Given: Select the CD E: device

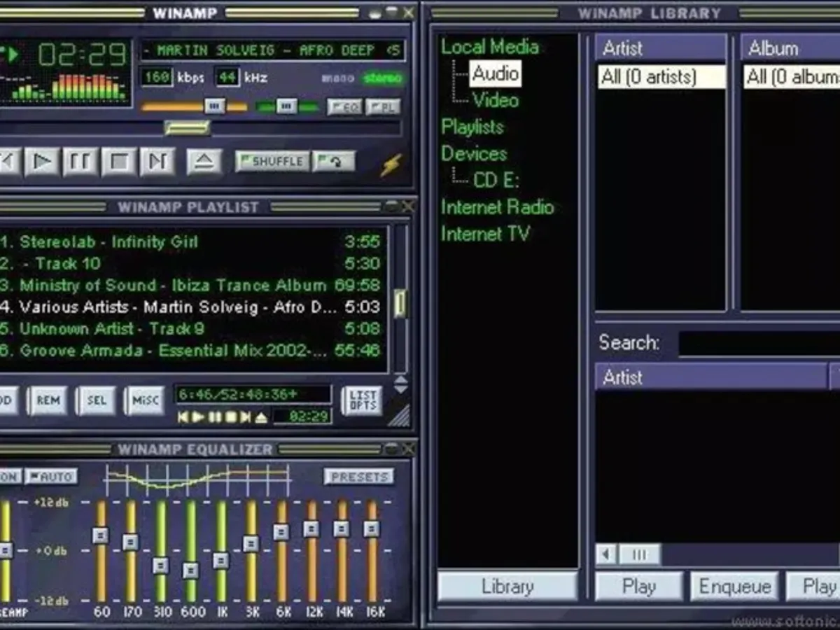Looking at the screenshot, I should coord(496,180).
